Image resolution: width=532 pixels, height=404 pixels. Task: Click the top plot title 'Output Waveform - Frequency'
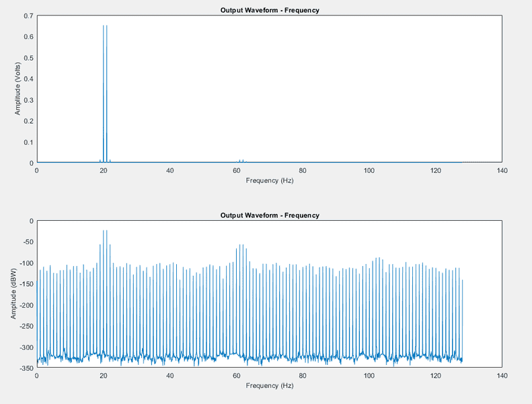[x=270, y=10]
